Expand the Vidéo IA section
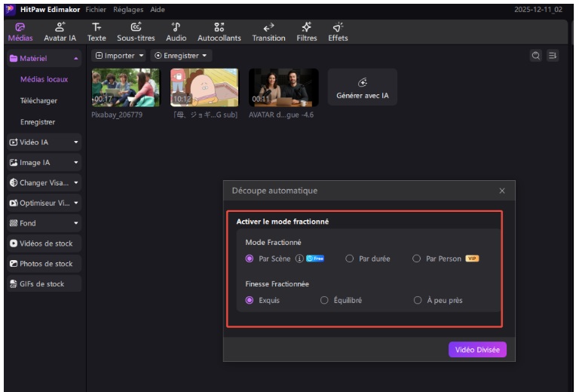This screenshot has height=392, width=579. (44, 142)
